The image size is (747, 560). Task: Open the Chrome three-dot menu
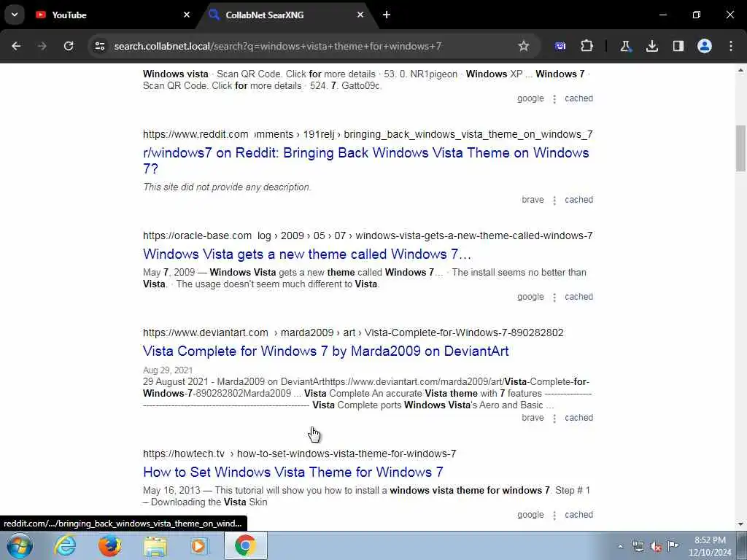point(731,46)
